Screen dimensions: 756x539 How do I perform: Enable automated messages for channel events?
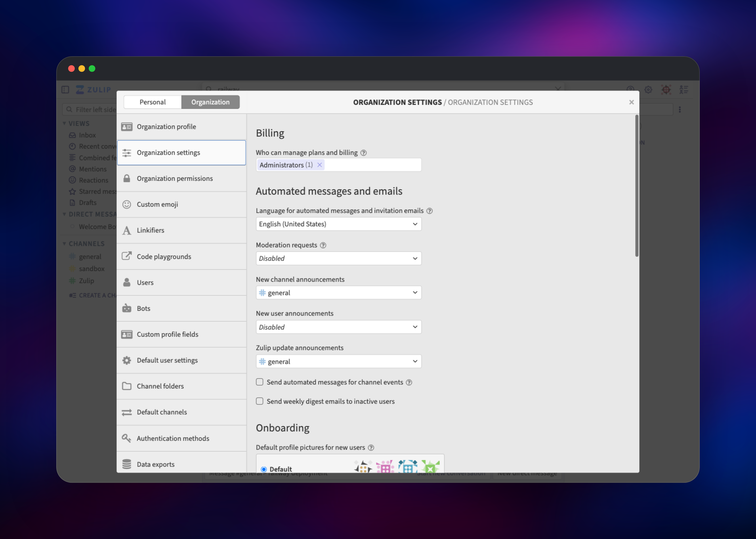click(x=260, y=382)
